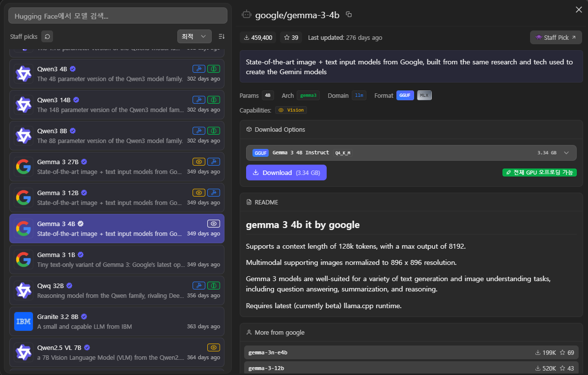
Task: Close the model details dialog
Action: pos(578,10)
